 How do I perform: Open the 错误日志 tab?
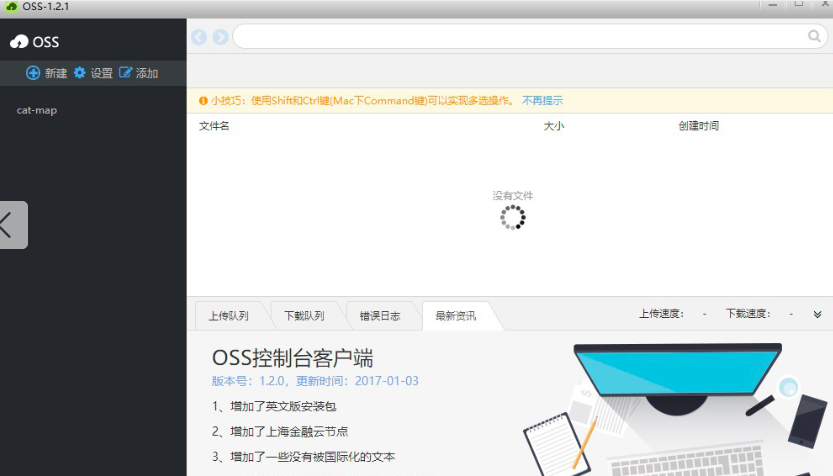(x=380, y=316)
